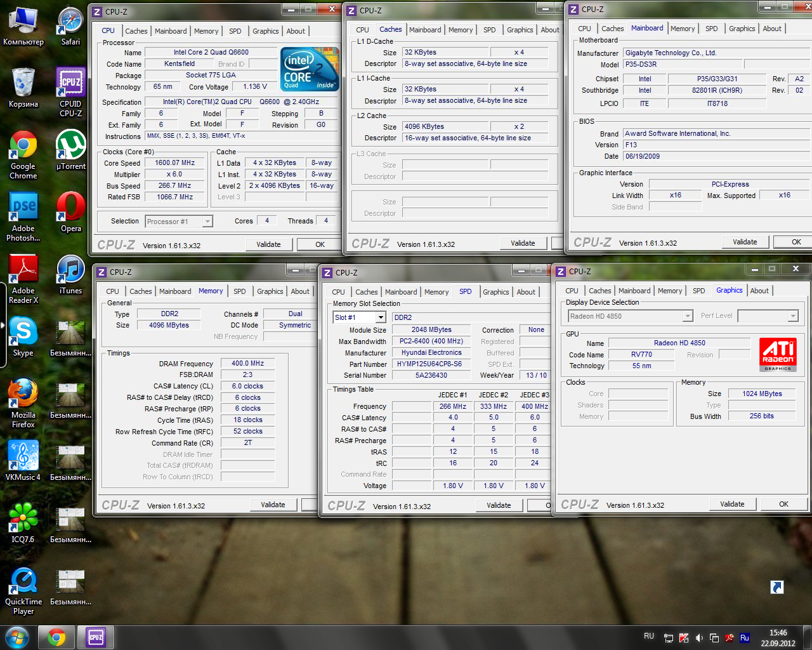Click the Show desktop strip
812x650 pixels.
(x=808, y=638)
